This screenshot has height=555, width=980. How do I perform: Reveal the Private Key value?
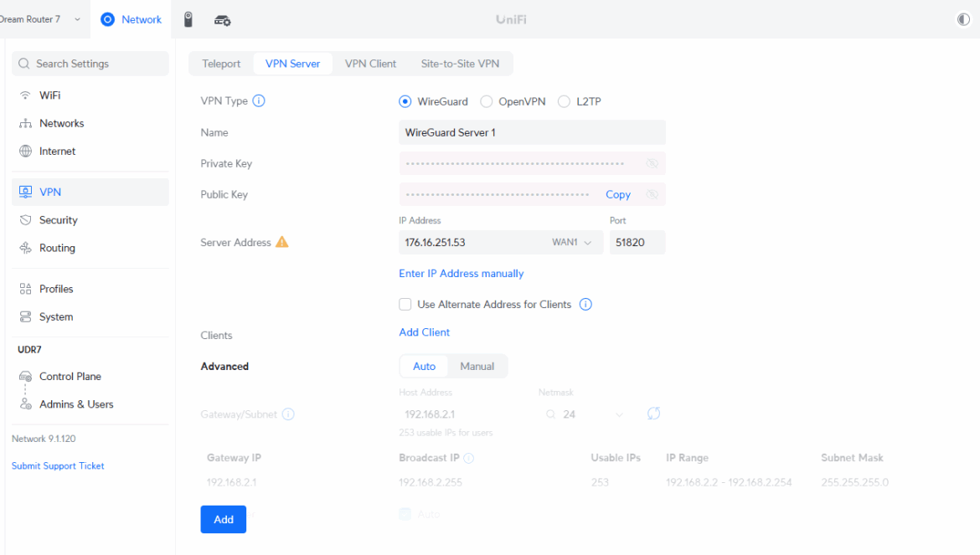(652, 163)
